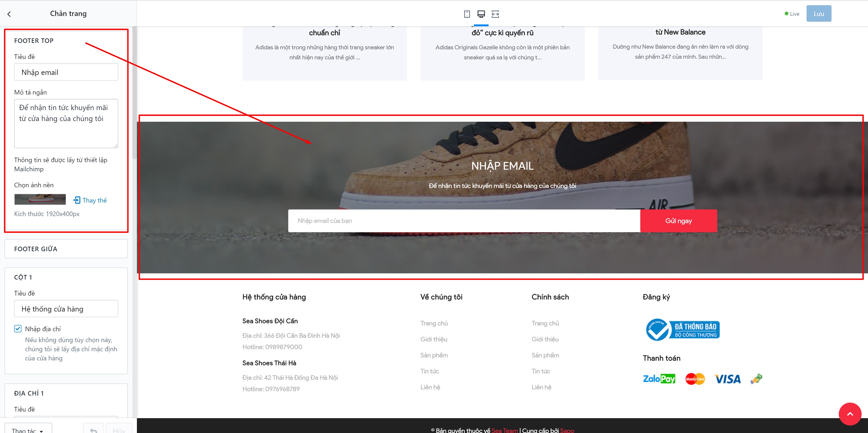Click the VISA payment logo
The image size is (868, 433).
727,379
